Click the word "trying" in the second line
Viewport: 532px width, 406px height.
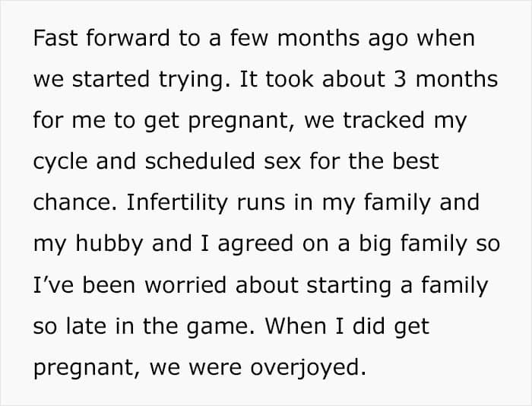pos(192,80)
